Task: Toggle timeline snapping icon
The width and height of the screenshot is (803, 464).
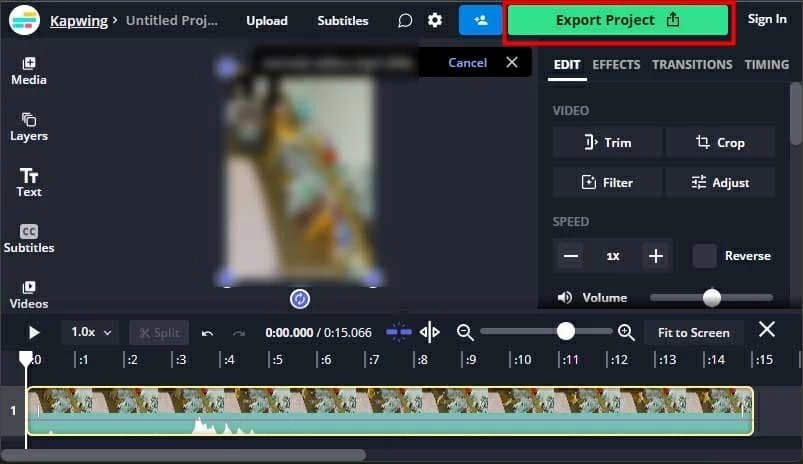Action: click(x=398, y=332)
